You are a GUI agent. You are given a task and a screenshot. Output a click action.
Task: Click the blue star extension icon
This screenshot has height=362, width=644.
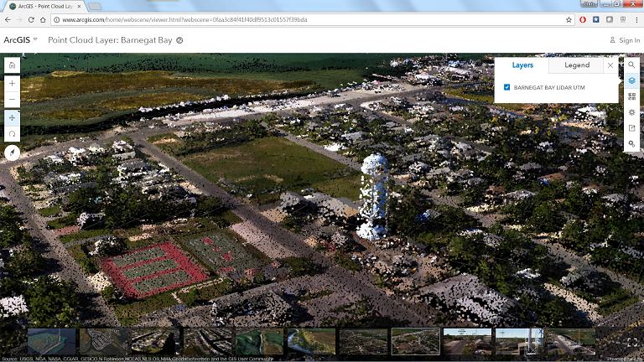[x=596, y=20]
